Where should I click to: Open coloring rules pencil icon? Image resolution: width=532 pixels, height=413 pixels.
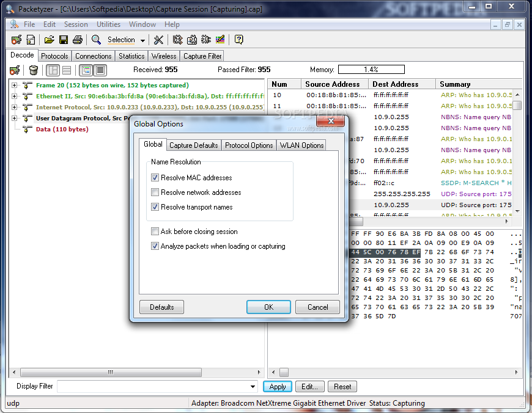220,40
